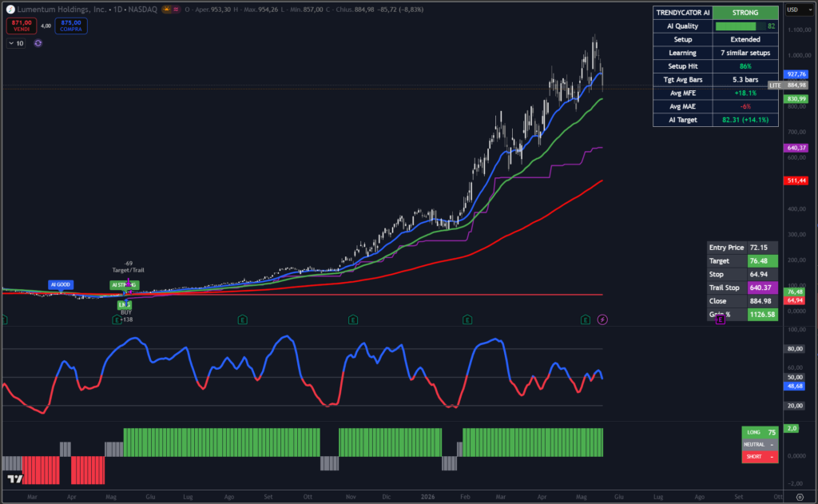The height and width of the screenshot is (504, 818).
Task: Click the red SHORT legend row
Action: (760, 457)
